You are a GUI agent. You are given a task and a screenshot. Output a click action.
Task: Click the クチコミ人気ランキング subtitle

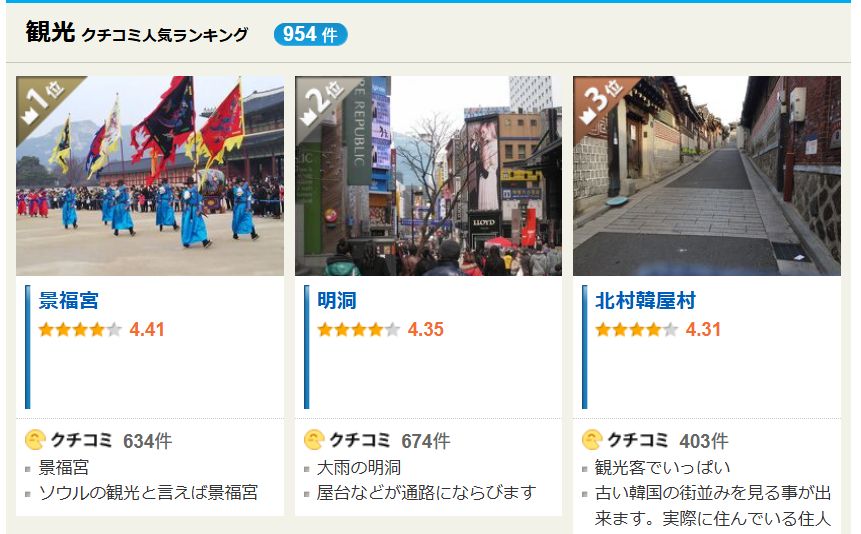click(165, 35)
